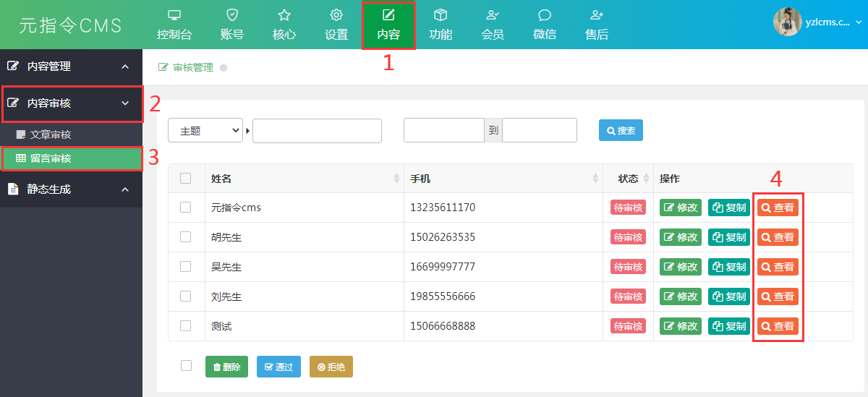Check the row for 刘先生

pos(186,296)
